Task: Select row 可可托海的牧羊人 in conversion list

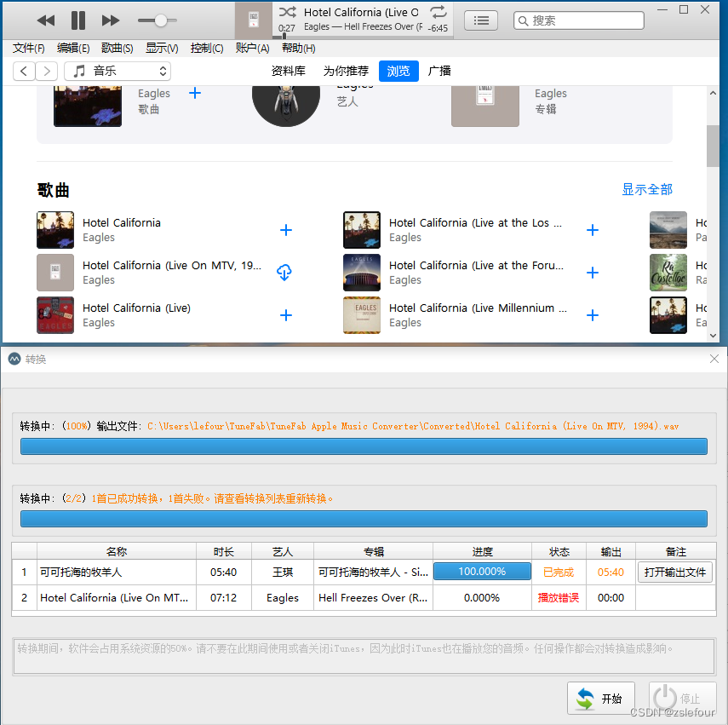Action: 364,573
